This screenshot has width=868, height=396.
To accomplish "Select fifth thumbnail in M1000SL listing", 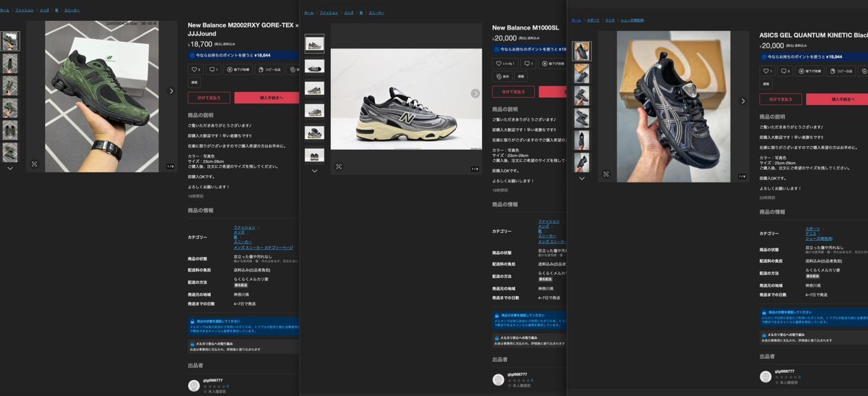I will tap(314, 132).
